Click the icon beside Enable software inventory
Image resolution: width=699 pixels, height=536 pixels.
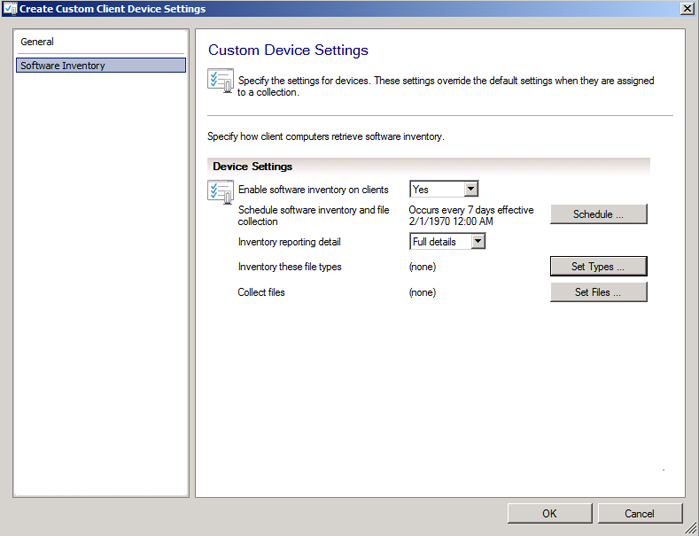click(x=220, y=191)
